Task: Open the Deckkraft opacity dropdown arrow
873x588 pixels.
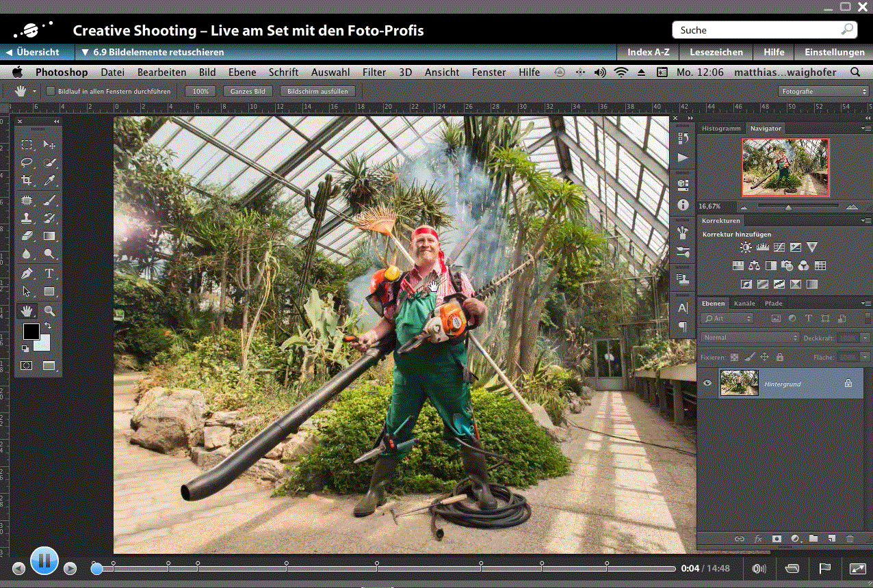Action: click(866, 338)
